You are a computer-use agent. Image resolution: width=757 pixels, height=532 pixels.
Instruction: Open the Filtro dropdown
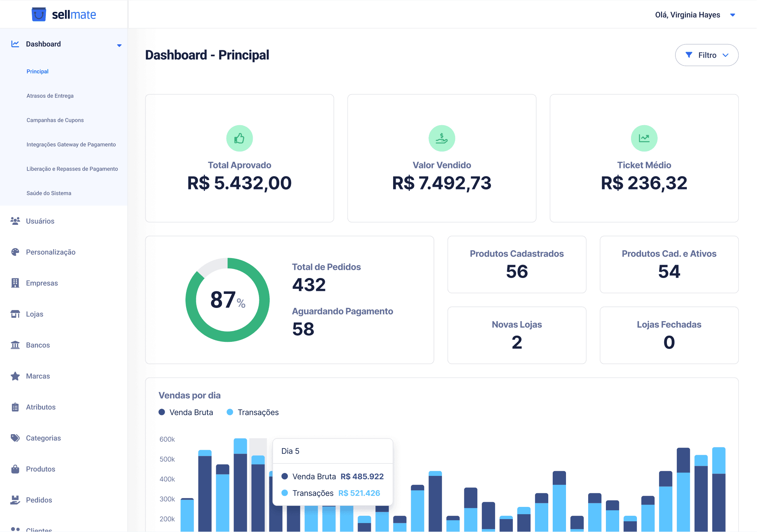point(706,55)
